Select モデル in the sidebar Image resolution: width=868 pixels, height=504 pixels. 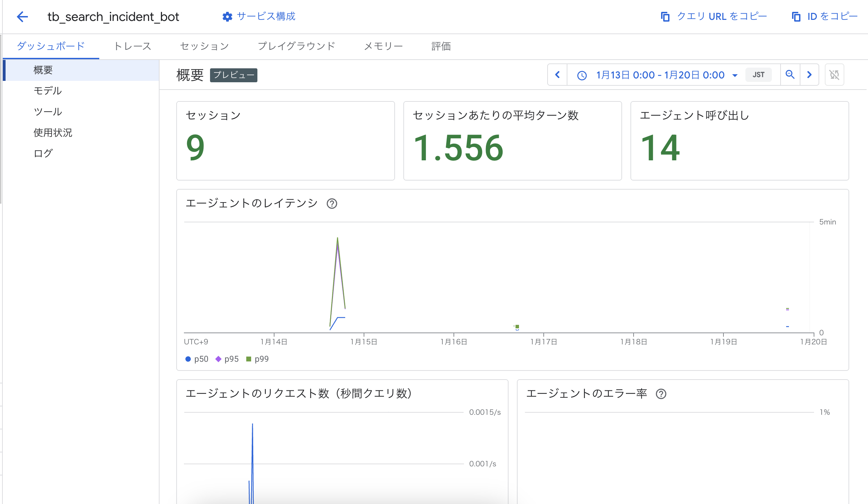[81, 91]
